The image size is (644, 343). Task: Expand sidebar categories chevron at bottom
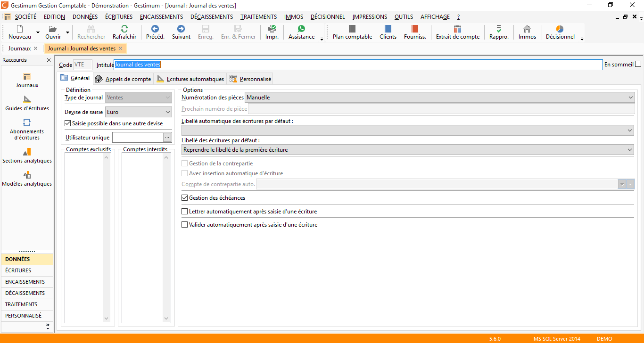48,326
